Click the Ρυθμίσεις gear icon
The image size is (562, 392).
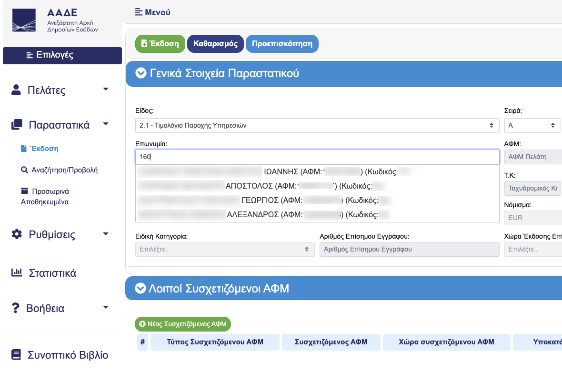coord(17,234)
